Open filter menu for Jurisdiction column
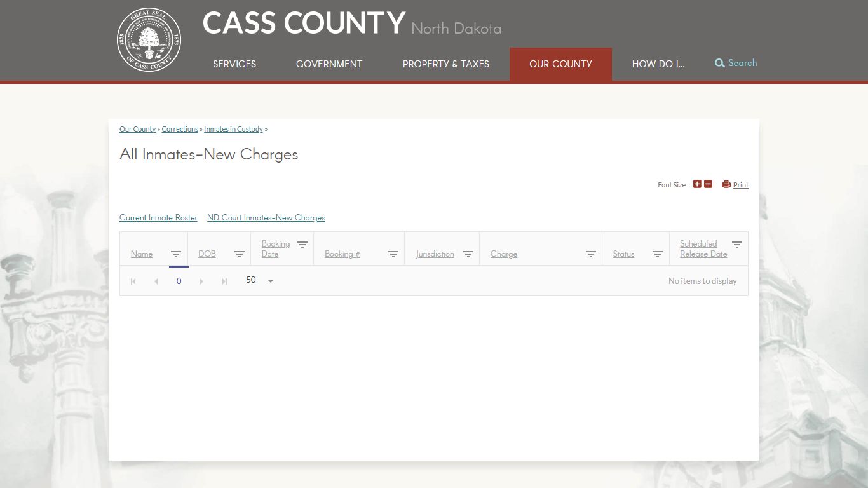Image resolution: width=868 pixels, height=488 pixels. pos(468,254)
